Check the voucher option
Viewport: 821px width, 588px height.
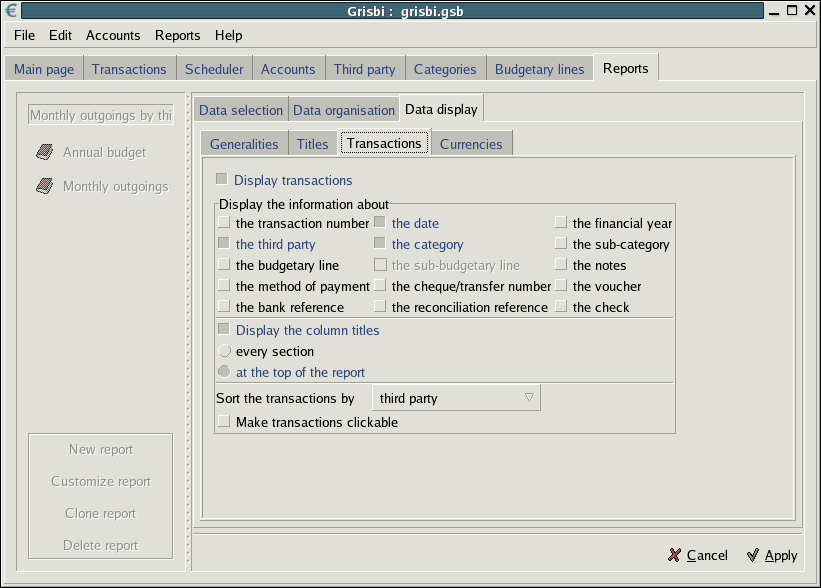[561, 285]
